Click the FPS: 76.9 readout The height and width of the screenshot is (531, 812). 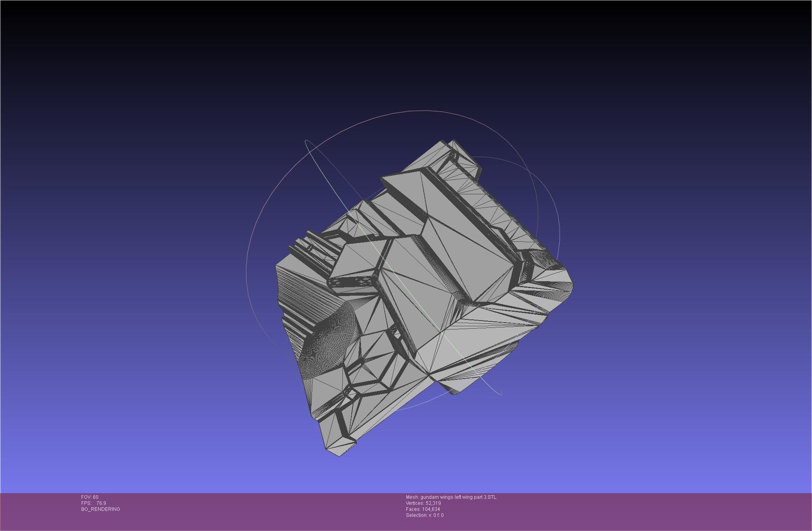tap(94, 503)
